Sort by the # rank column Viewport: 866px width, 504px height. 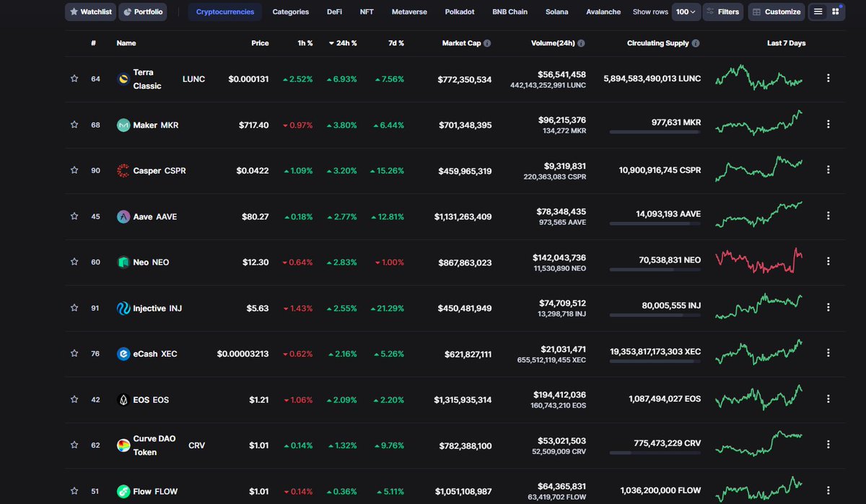tap(94, 43)
